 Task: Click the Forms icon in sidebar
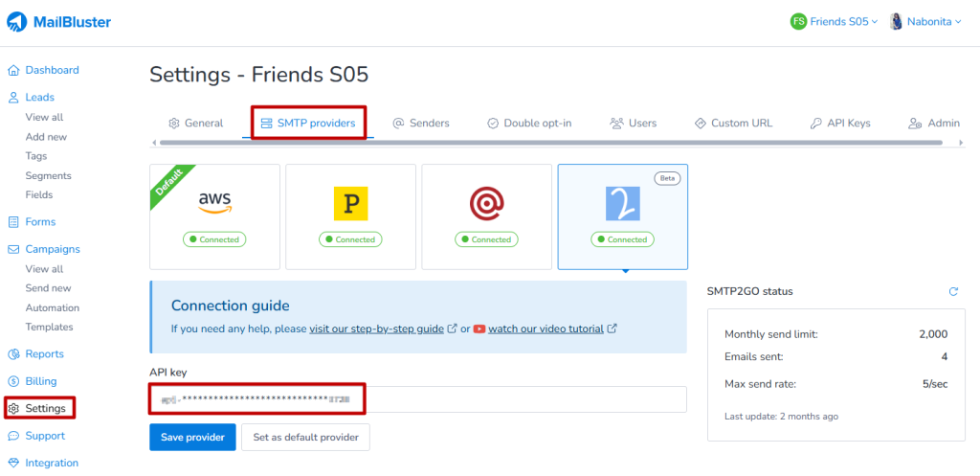[x=13, y=222]
